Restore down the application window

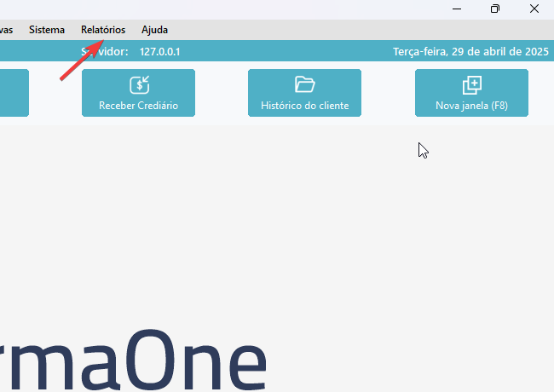pos(495,9)
